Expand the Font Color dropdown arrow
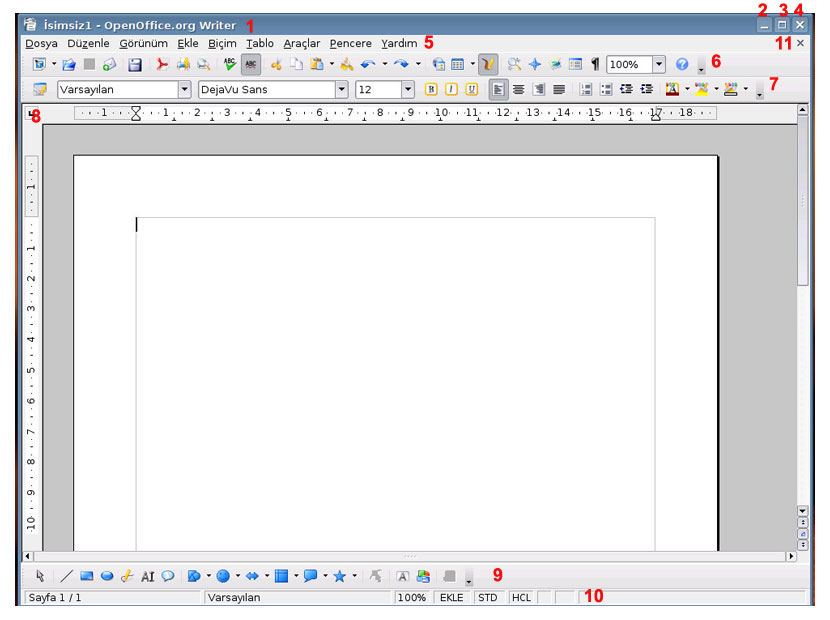830x620 pixels. [x=687, y=89]
